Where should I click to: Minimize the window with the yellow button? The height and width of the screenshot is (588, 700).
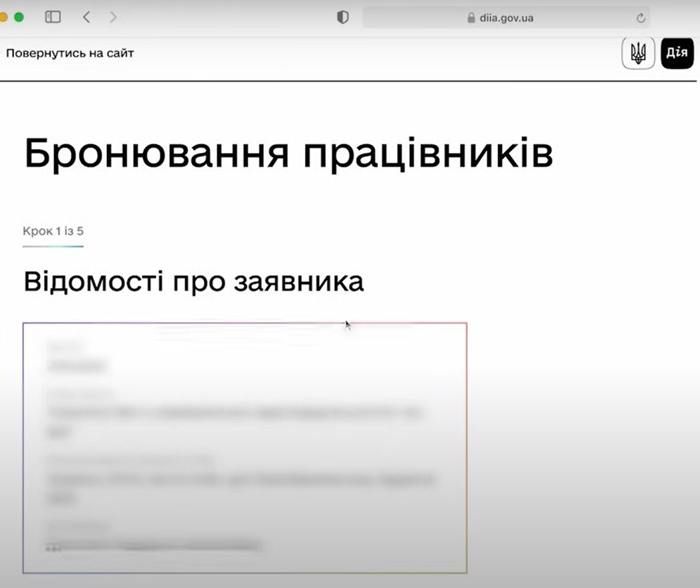point(3,17)
